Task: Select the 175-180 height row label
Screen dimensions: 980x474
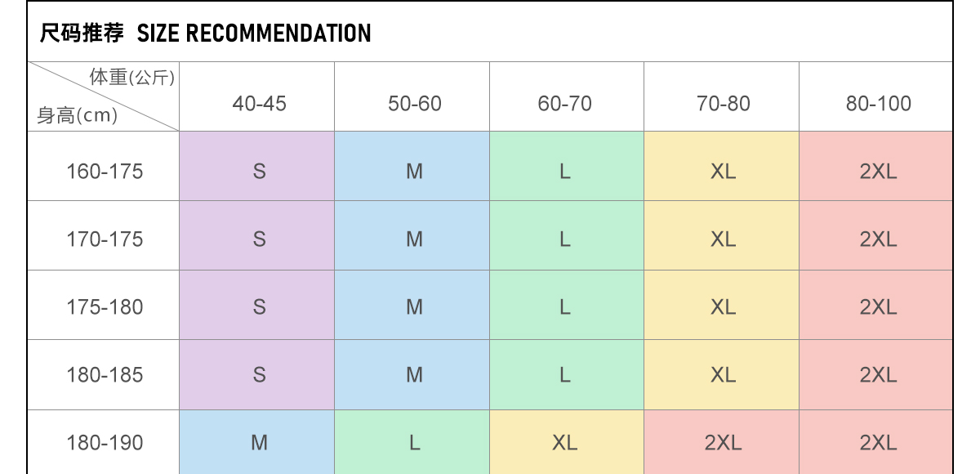Action: pyautogui.click(x=105, y=307)
